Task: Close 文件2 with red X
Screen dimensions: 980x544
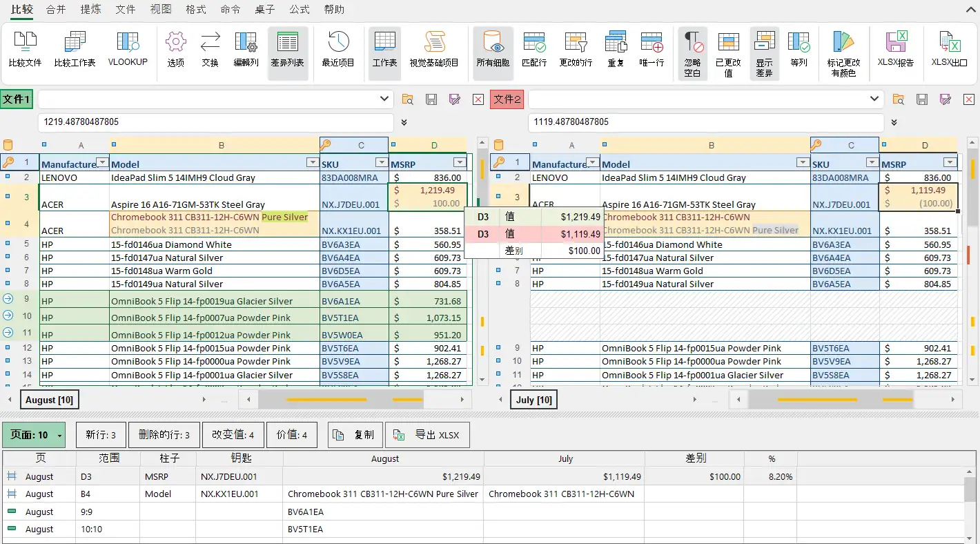Action: (968, 99)
